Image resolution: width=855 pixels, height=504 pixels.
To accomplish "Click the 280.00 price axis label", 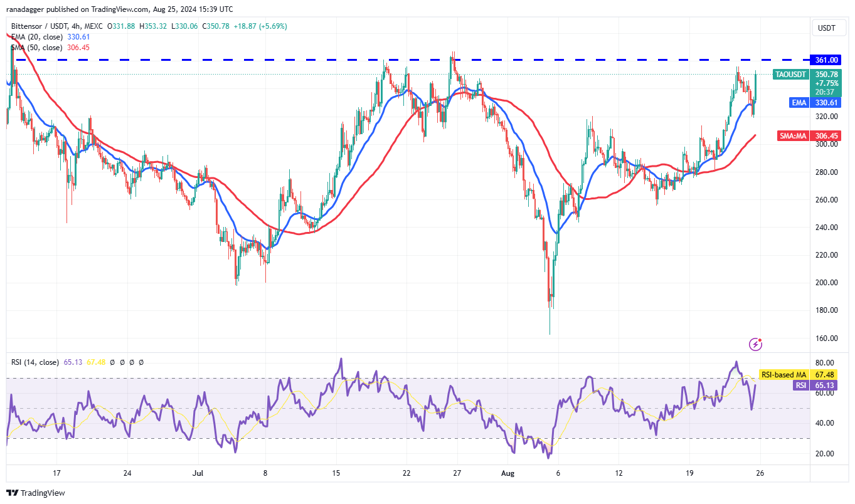I will (x=826, y=172).
